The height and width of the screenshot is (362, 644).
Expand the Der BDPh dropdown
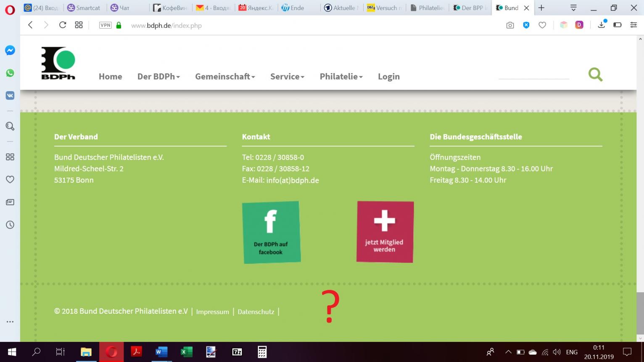tap(158, 76)
